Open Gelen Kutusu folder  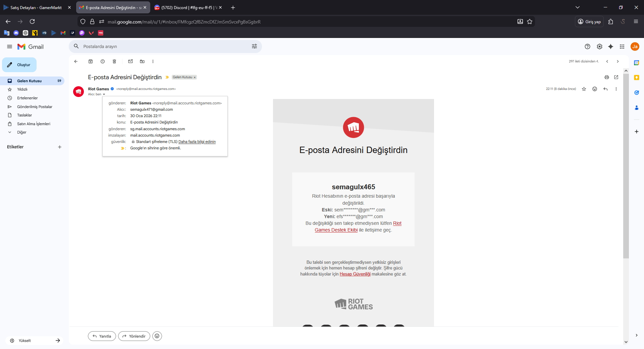(x=32, y=81)
